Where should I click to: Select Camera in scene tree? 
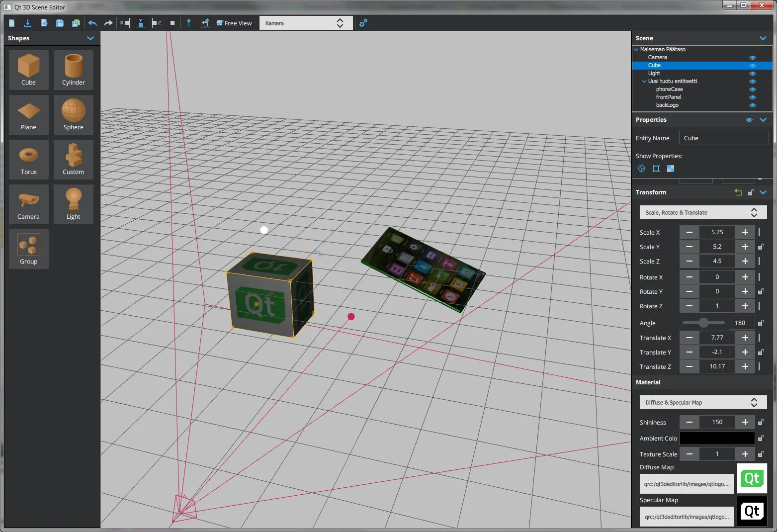click(x=657, y=58)
